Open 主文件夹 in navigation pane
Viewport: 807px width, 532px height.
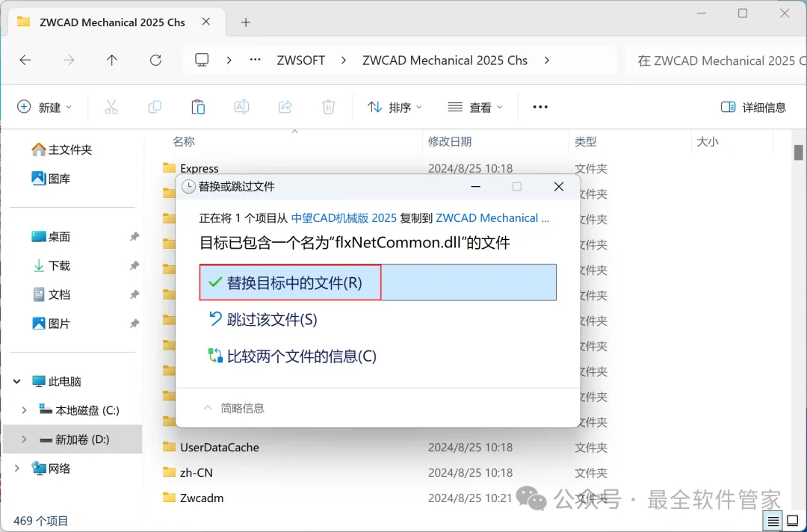[61, 149]
